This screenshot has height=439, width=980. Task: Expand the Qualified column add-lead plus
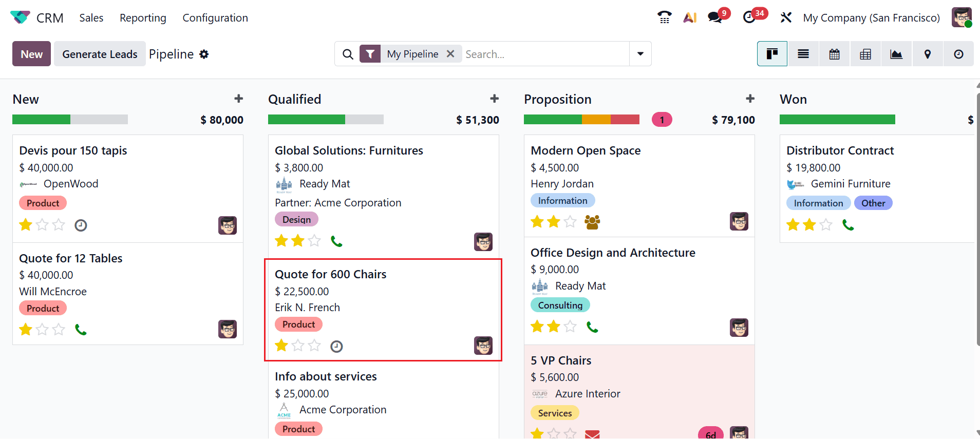pos(494,98)
